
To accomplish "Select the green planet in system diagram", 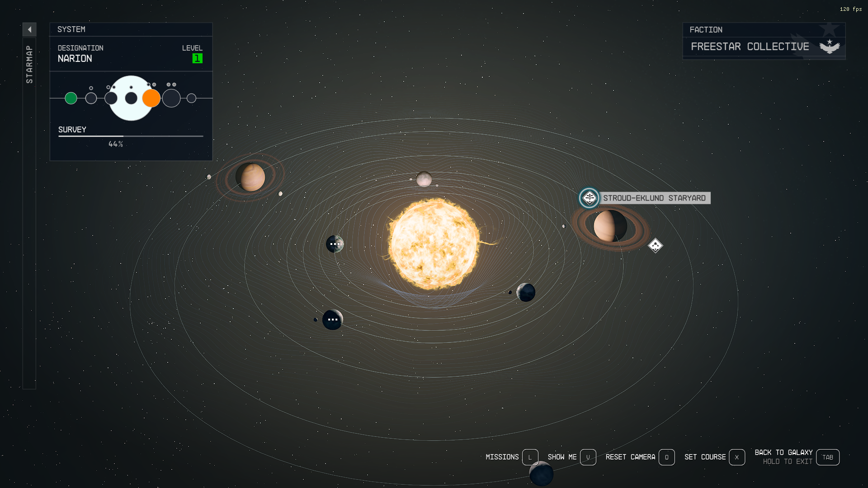I will point(71,98).
